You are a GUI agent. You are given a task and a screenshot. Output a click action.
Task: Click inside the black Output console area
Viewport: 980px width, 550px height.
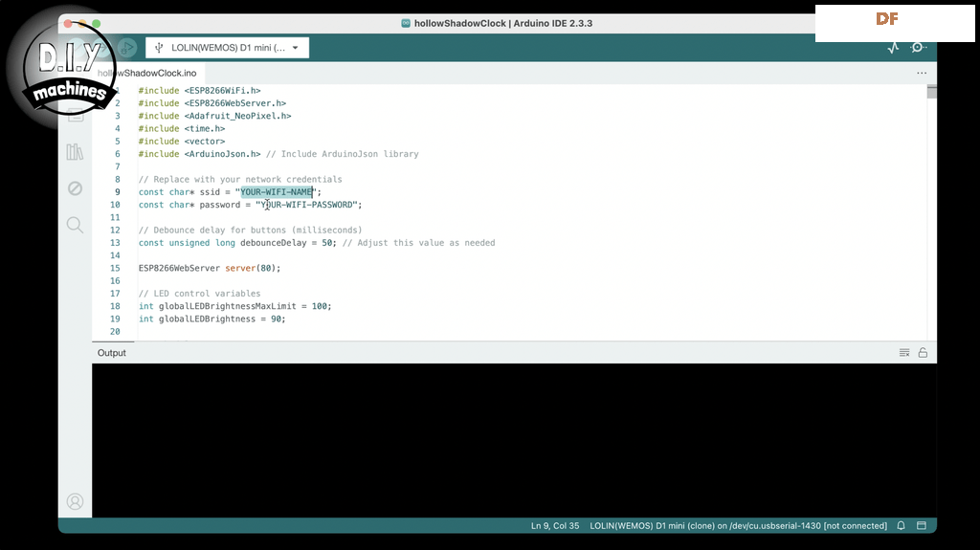tap(514, 440)
